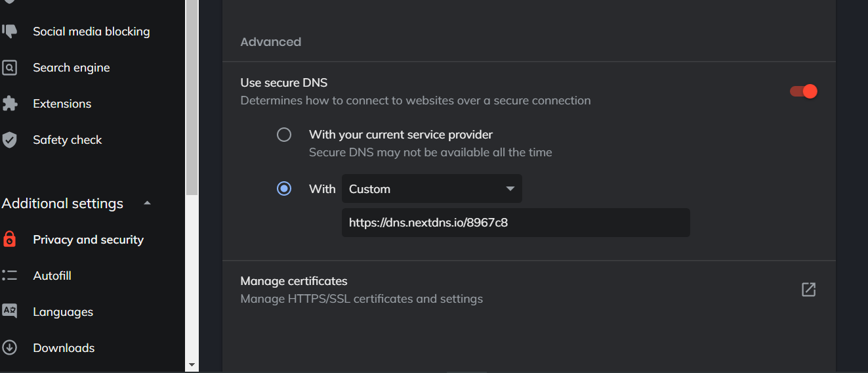Viewport: 868px width, 373px height.
Task: Click the Extensions puzzle piece icon
Action: 9,103
